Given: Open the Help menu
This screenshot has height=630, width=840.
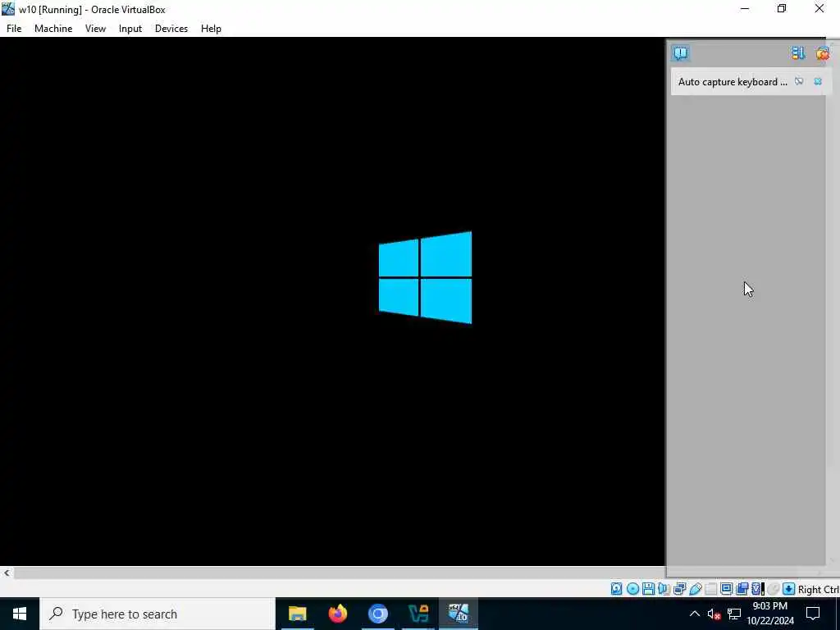Looking at the screenshot, I should tap(211, 29).
